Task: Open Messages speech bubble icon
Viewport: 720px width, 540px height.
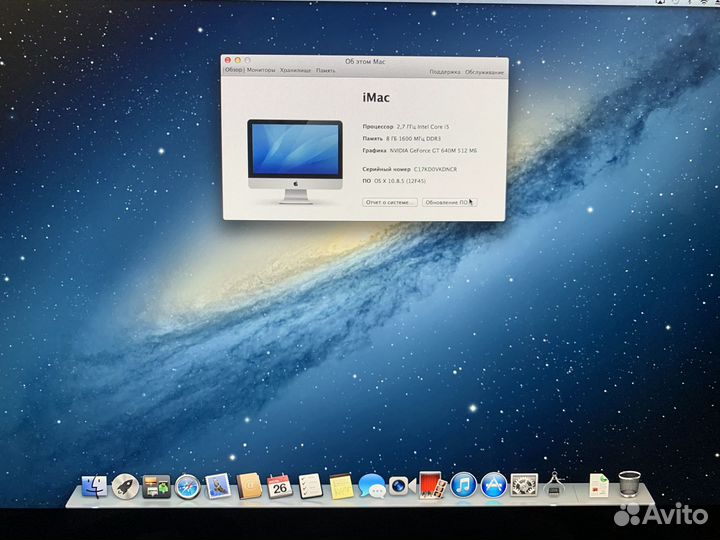Action: (x=372, y=486)
